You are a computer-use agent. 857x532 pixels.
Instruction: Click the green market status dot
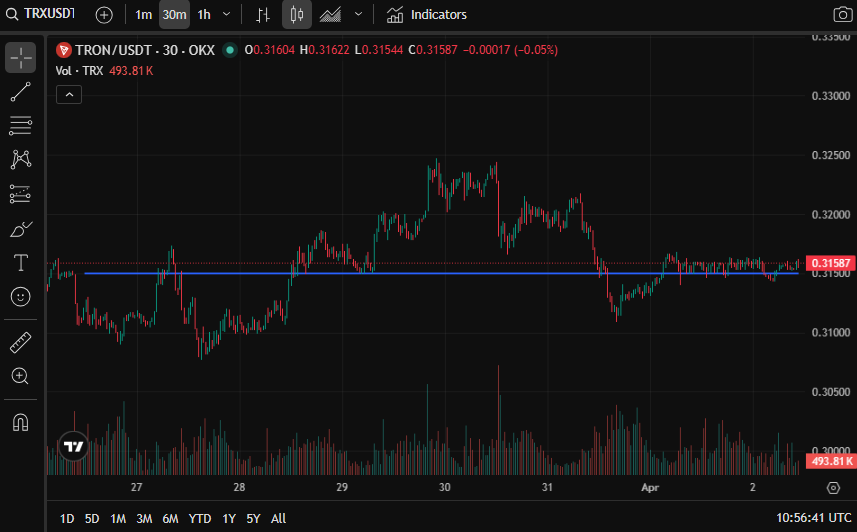point(230,50)
